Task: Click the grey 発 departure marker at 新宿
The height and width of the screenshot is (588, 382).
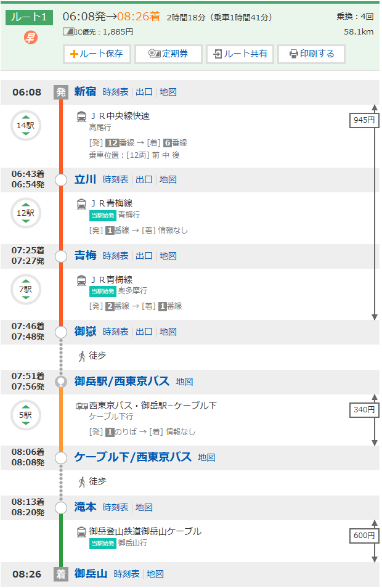Action: (x=60, y=92)
